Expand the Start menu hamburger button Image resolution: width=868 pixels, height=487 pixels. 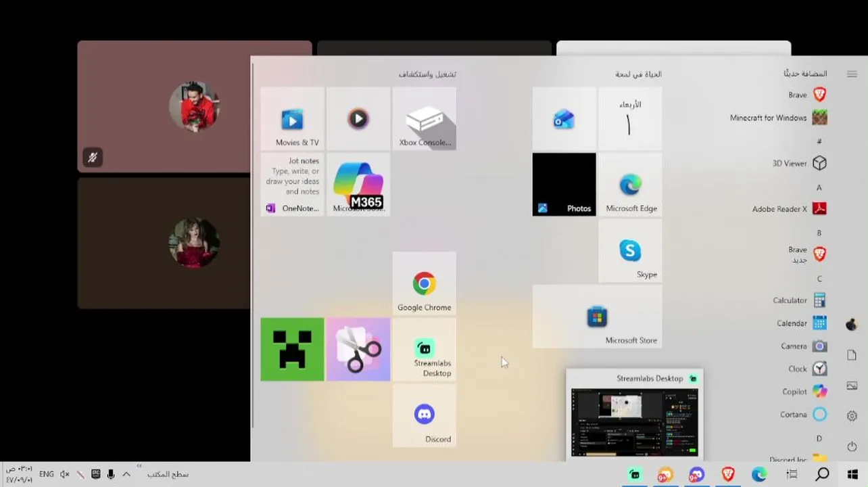click(x=852, y=74)
